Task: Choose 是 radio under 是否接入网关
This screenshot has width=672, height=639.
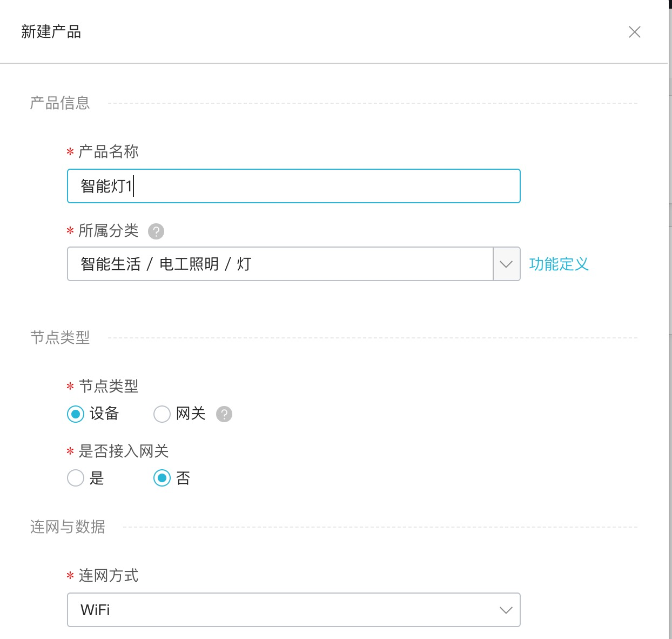Action: point(76,478)
